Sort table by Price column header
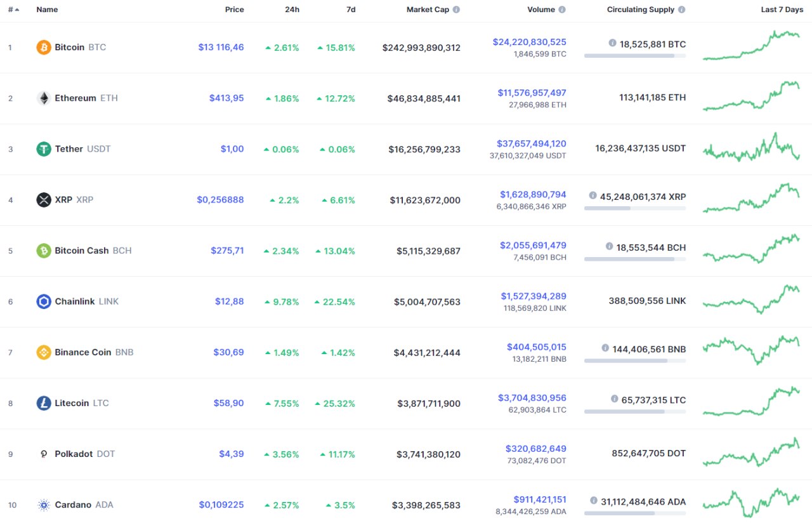 (x=234, y=10)
